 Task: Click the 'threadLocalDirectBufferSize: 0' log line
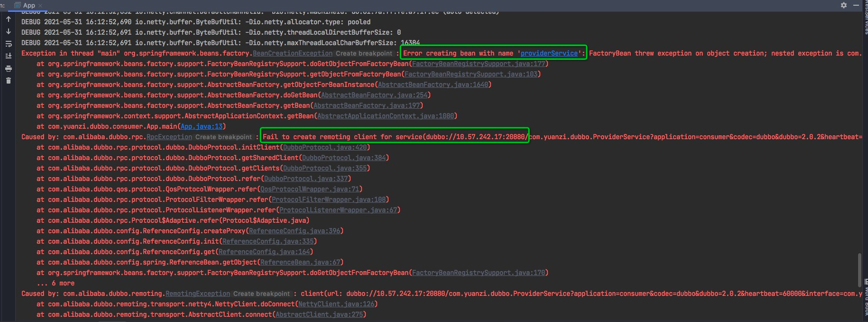211,32
